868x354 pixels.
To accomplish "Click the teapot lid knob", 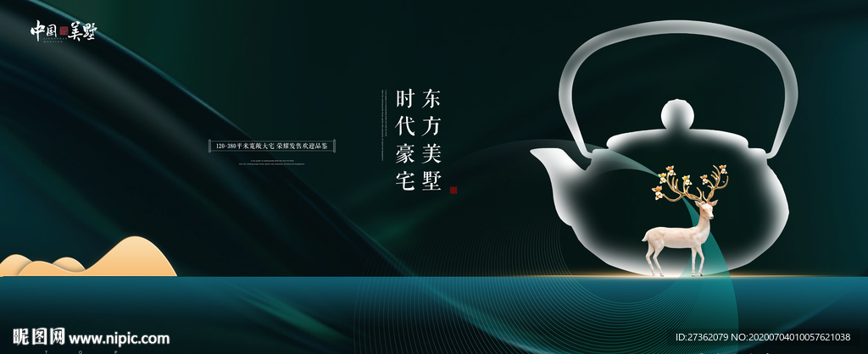I will click(x=676, y=116).
